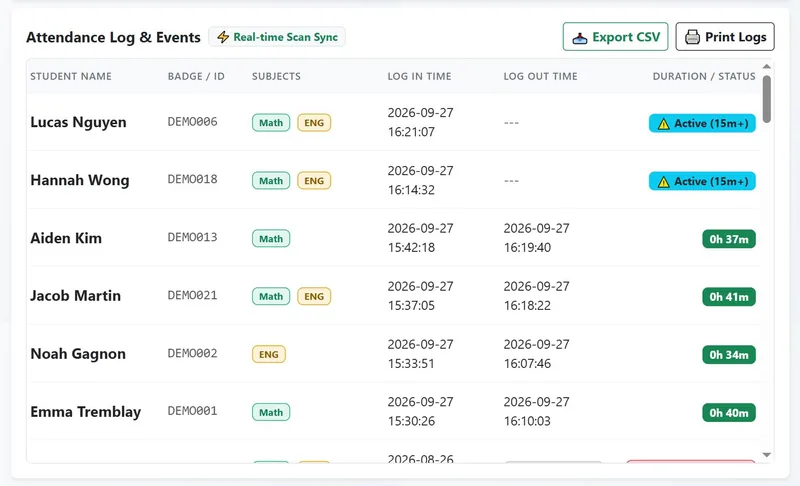
Task: Click Aiden Kim's logout time 16:19:40
Action: (528, 248)
